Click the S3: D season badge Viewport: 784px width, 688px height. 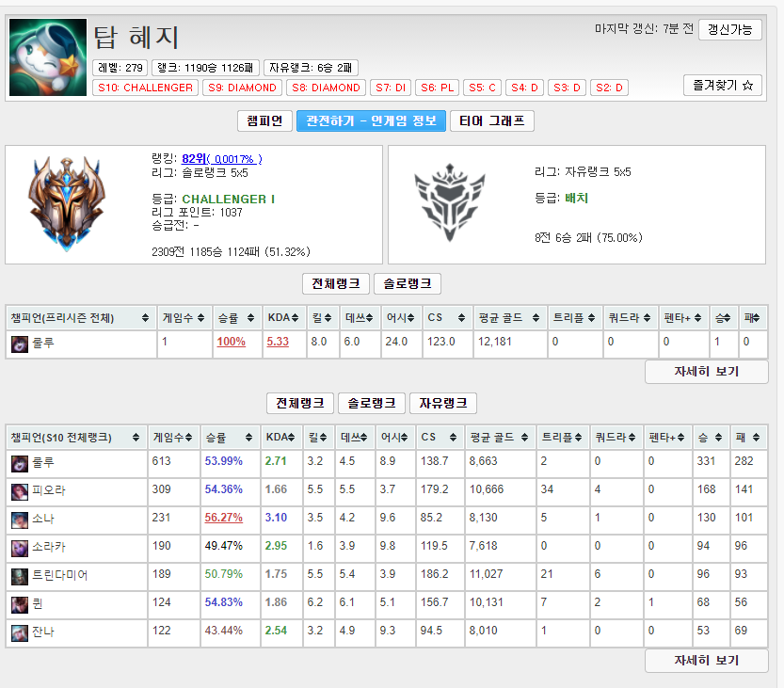[567, 88]
